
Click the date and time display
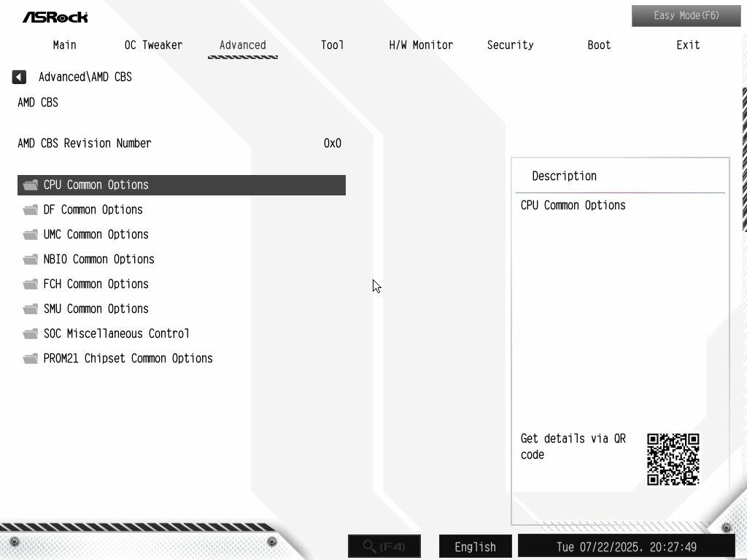tap(627, 545)
